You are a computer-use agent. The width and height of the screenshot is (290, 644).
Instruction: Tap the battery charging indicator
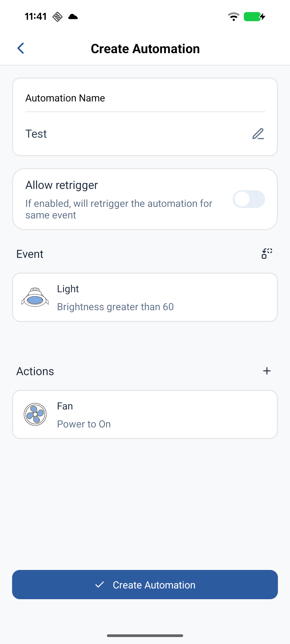click(x=254, y=17)
